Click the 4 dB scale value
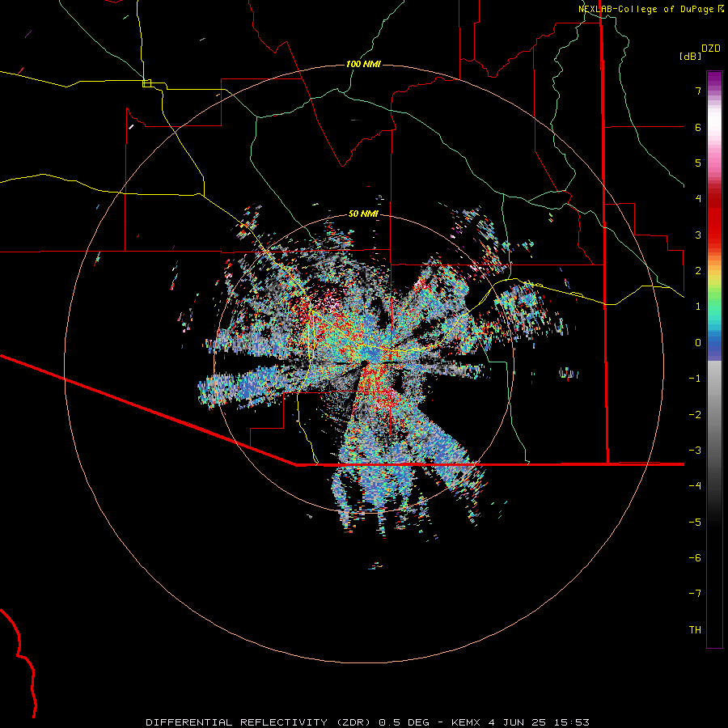The width and height of the screenshot is (728, 728). click(698, 199)
